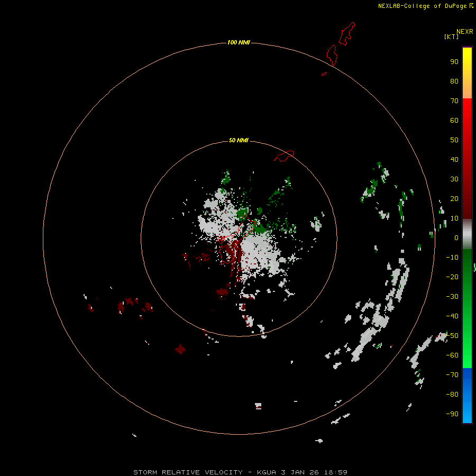The width and height of the screenshot is (476, 476).
Task: Click the -80 value on the velocity scale
Action: click(452, 395)
